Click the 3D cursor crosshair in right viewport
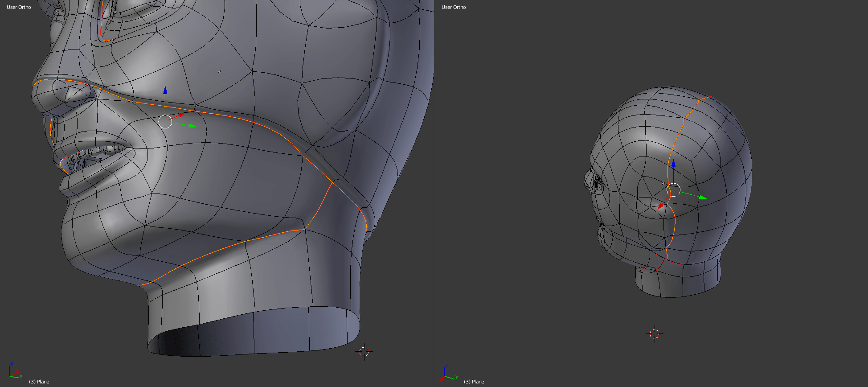Image resolution: width=868 pixels, height=387 pixels. [x=654, y=334]
